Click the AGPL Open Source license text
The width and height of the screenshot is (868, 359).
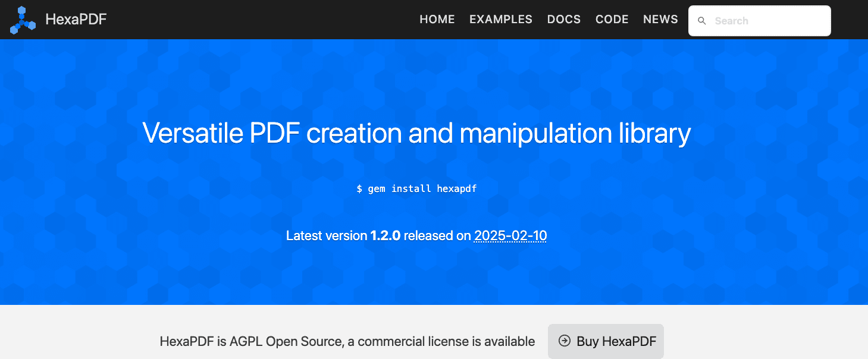point(347,341)
